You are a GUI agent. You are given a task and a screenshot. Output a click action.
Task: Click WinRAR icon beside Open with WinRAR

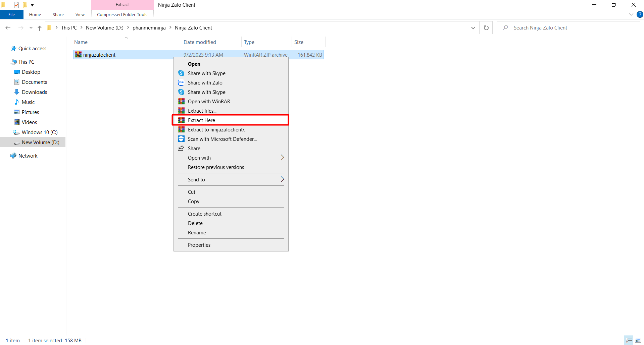pos(181,101)
